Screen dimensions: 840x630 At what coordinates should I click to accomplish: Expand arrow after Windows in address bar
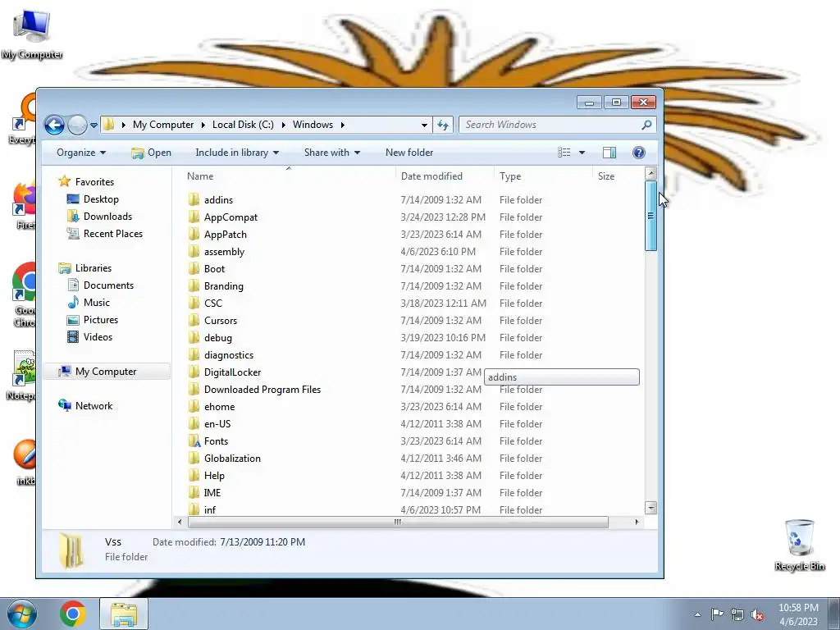point(342,125)
